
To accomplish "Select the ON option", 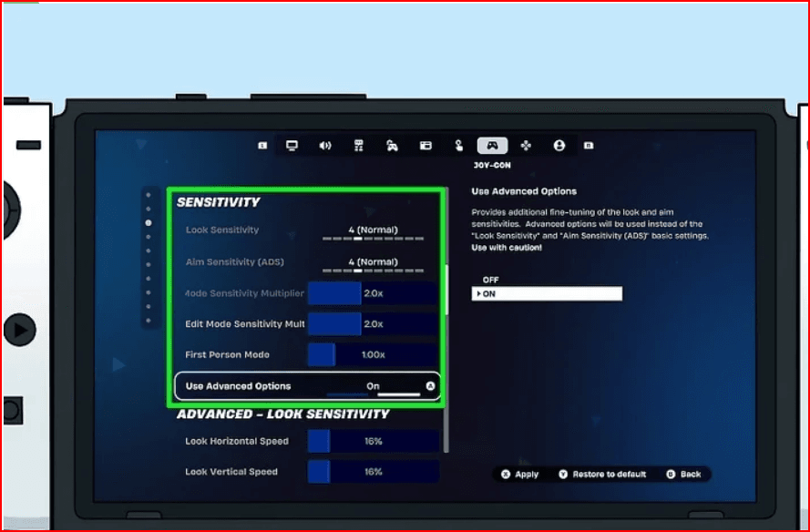I will point(547,294).
